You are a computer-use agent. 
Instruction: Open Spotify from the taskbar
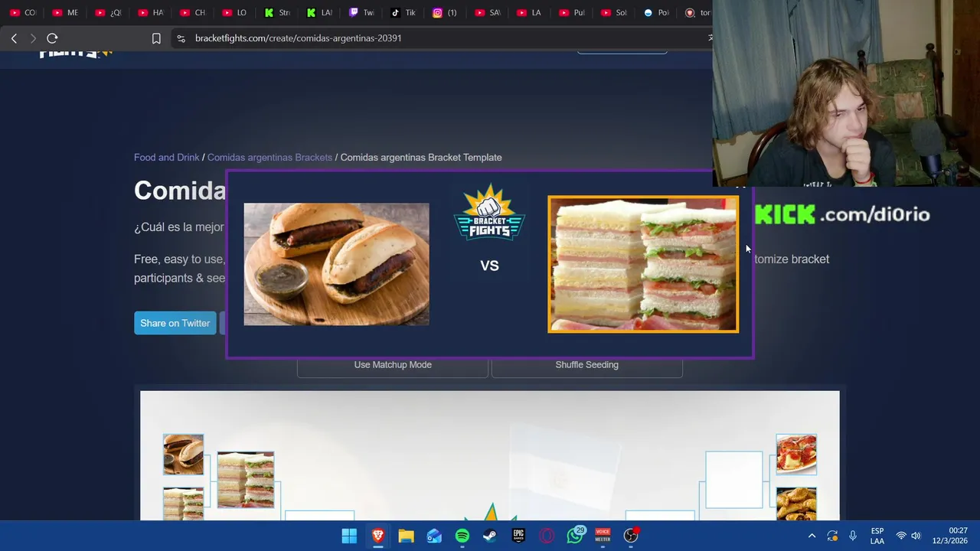tap(462, 536)
